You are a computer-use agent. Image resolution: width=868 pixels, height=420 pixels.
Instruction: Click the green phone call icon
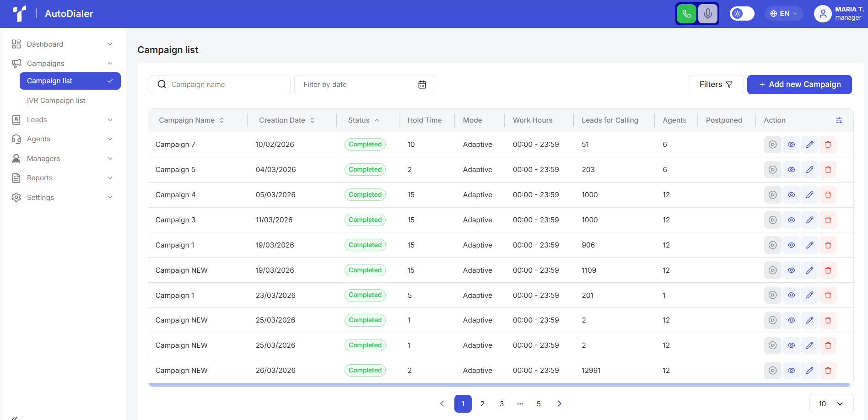coord(686,14)
